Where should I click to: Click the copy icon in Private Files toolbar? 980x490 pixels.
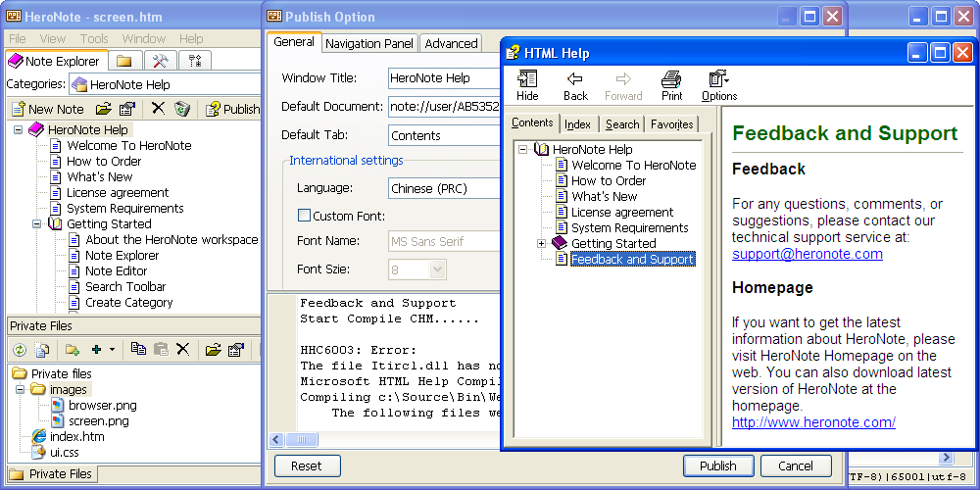coord(138,350)
